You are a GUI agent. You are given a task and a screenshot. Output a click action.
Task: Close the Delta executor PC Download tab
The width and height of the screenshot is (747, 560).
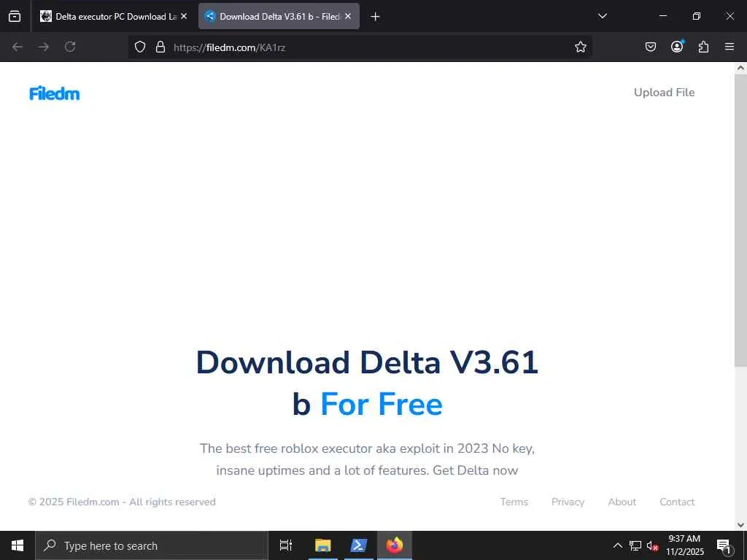tap(184, 16)
